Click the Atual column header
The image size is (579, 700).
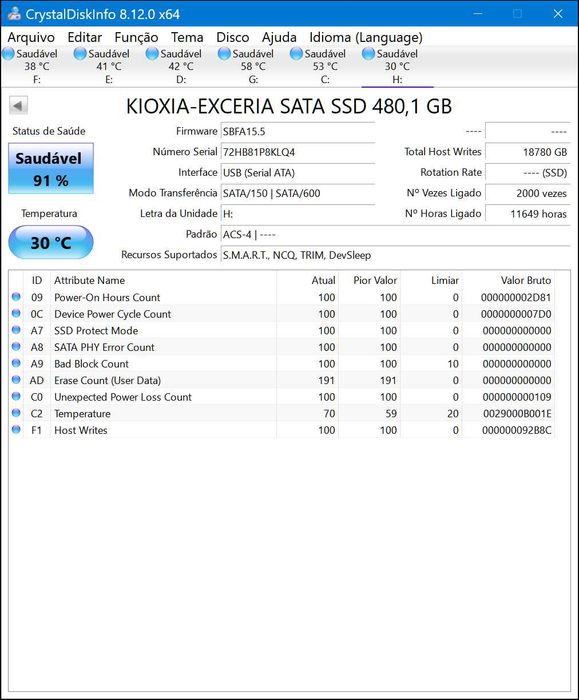[308, 280]
